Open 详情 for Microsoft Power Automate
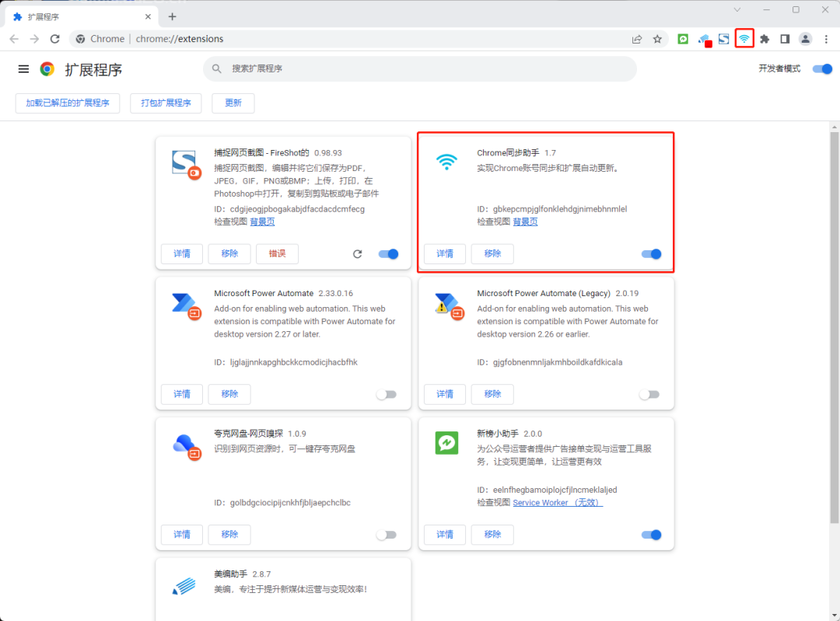This screenshot has height=621, width=840. click(x=181, y=394)
